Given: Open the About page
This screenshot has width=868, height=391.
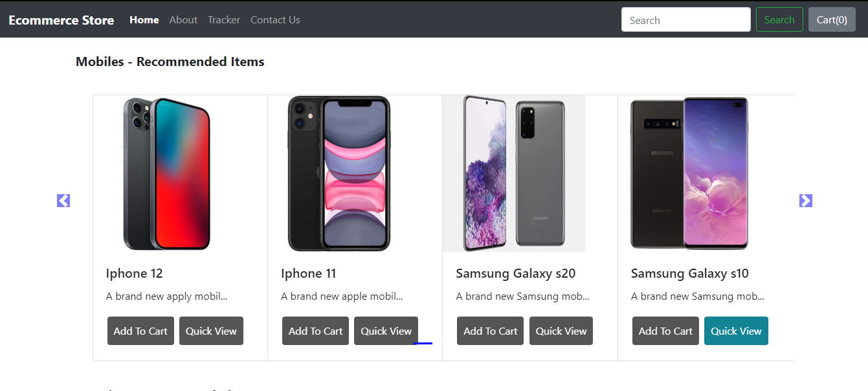Looking at the screenshot, I should tap(183, 20).
